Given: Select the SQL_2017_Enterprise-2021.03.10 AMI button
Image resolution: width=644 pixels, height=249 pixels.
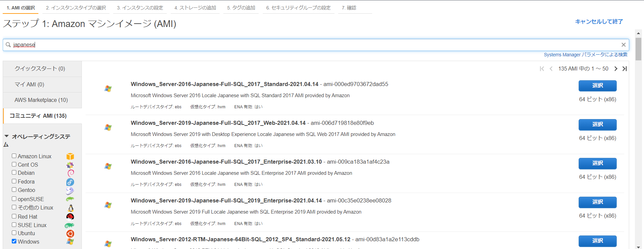Looking at the screenshot, I should pyautogui.click(x=598, y=163).
